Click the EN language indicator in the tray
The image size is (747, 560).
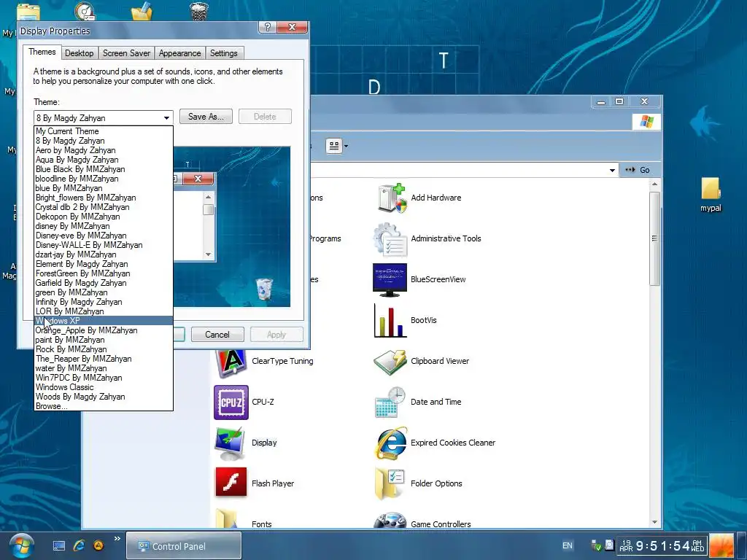[x=568, y=545]
